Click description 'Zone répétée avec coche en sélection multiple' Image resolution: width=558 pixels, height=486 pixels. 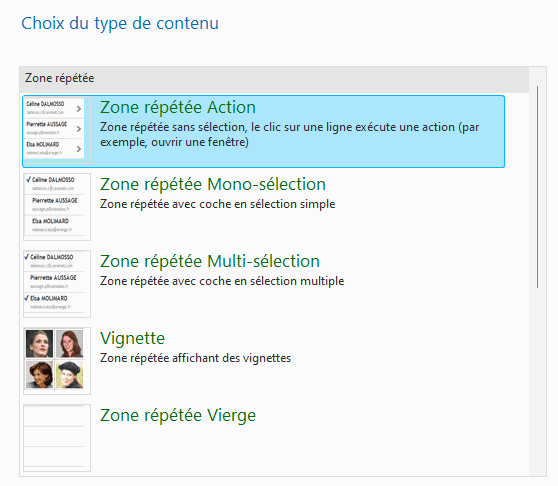(x=222, y=281)
